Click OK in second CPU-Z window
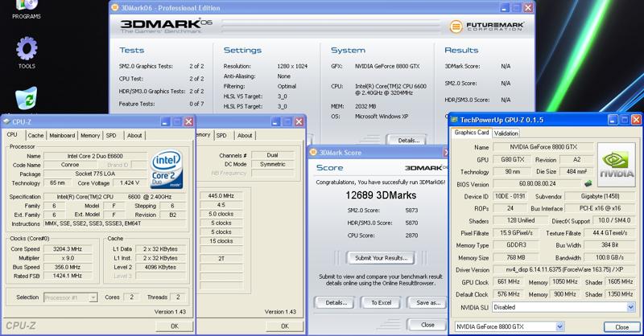Viewport: 644px width, 336px height. (x=285, y=326)
